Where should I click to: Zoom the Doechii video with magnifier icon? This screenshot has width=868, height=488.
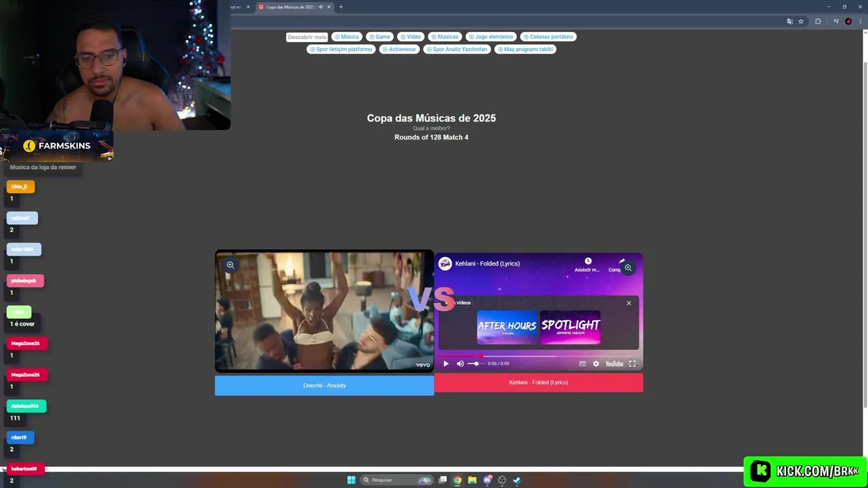point(231,265)
